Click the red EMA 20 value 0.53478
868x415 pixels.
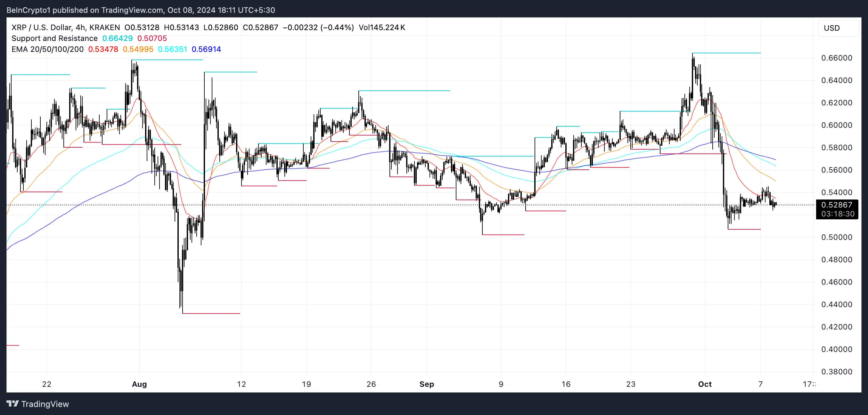pos(103,49)
